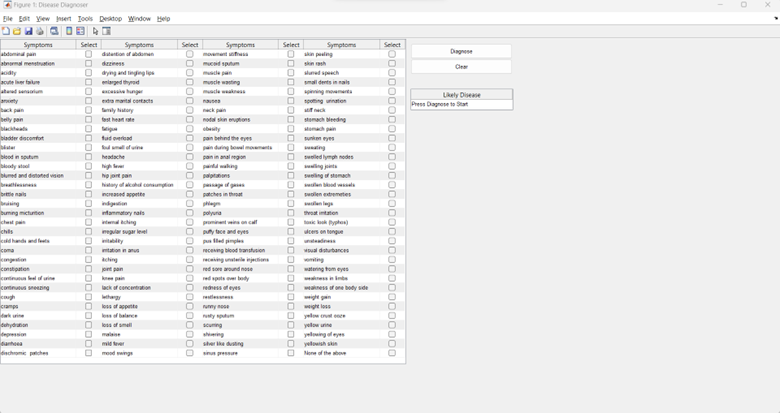Select the 'history of alcohol consumption' cell
The width and height of the screenshot is (780, 413).
tap(139, 185)
